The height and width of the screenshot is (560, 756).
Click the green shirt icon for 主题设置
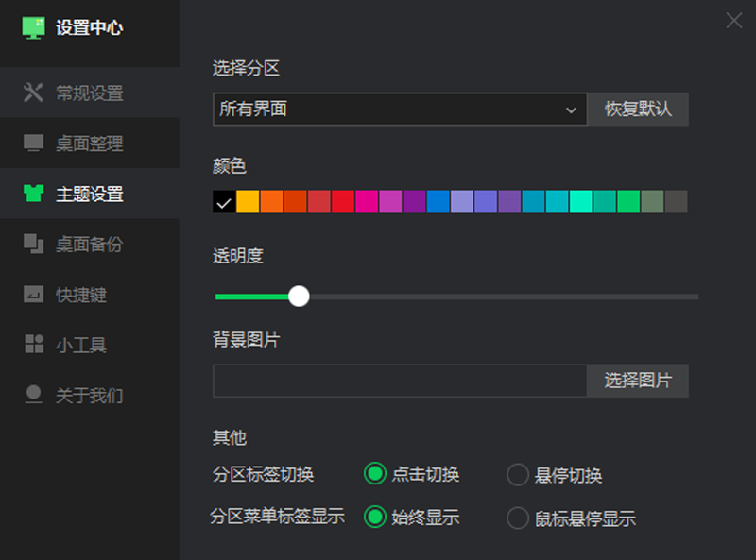tap(34, 194)
